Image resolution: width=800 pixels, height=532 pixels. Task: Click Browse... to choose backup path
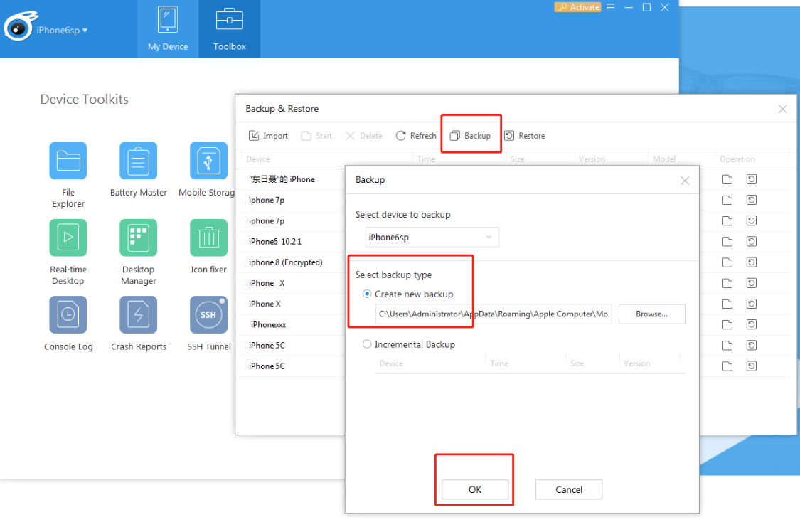click(x=651, y=314)
